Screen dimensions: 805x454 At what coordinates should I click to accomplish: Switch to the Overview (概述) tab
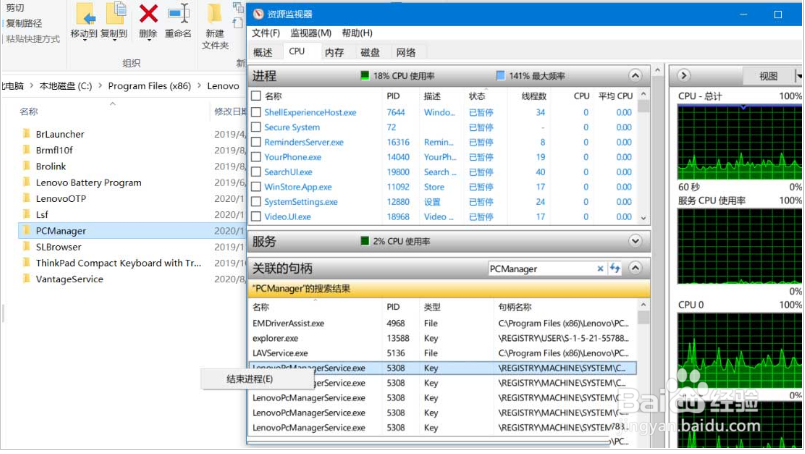point(263,52)
